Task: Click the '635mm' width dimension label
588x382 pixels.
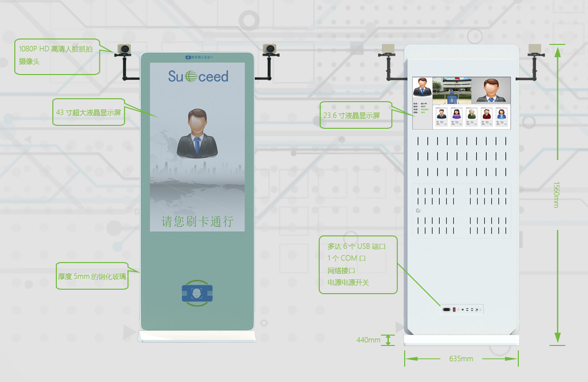Action: tap(461, 359)
